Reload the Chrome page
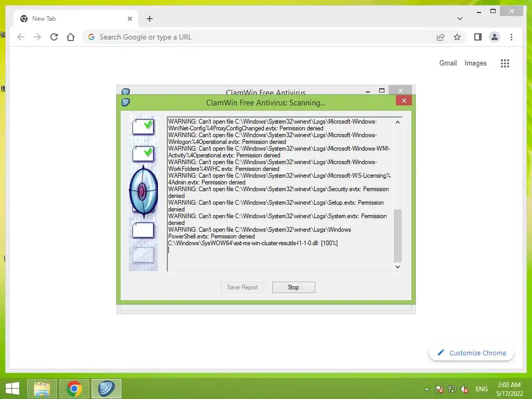Screen dimensions: 532x399 point(54,37)
